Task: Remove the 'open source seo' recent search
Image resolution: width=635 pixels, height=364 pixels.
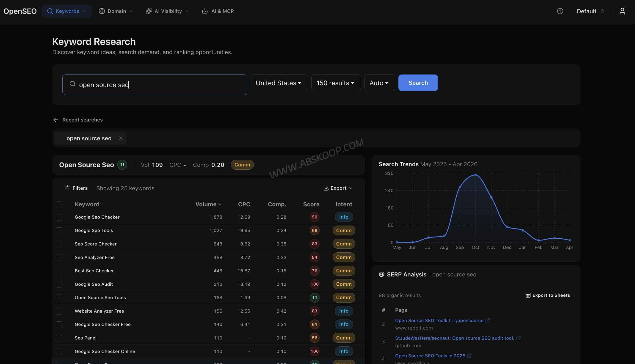Action: (x=121, y=138)
